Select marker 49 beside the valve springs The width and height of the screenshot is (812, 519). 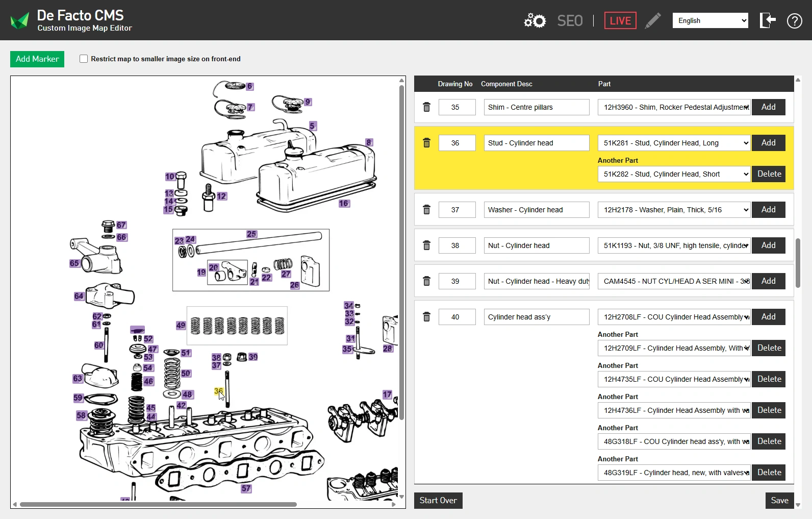click(181, 325)
